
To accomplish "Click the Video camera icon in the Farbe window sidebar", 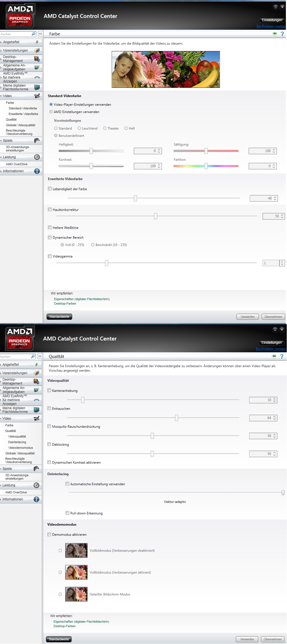I will (37, 96).
